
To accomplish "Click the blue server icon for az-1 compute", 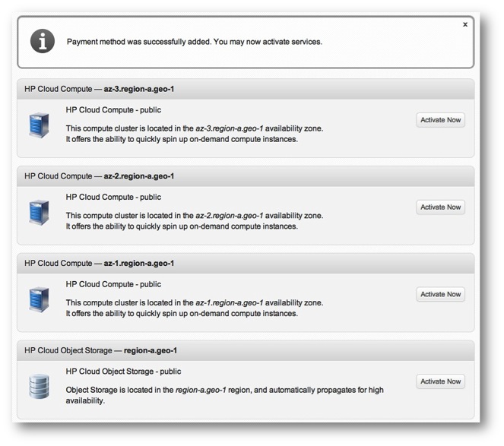I will click(x=39, y=299).
